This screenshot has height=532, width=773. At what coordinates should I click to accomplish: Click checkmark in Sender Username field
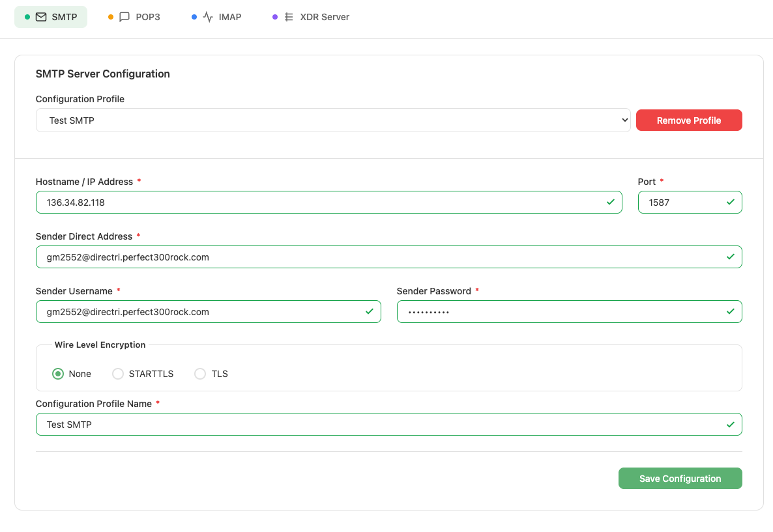pos(370,311)
